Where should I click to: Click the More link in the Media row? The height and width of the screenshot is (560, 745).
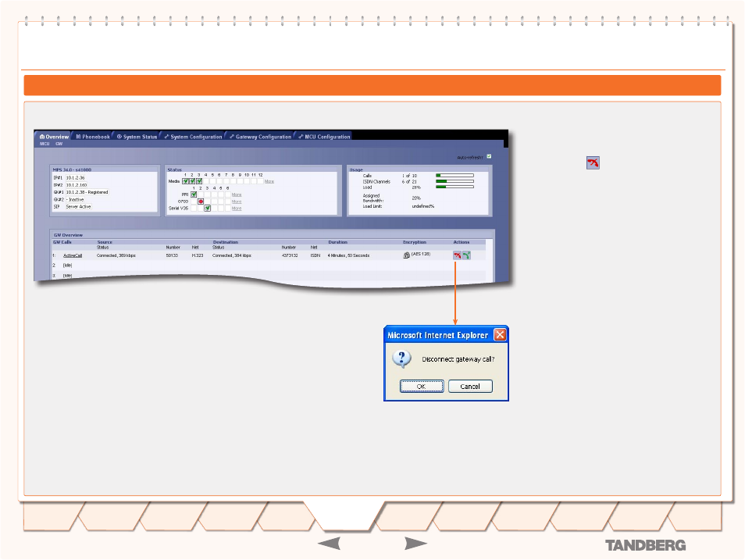[x=269, y=182]
